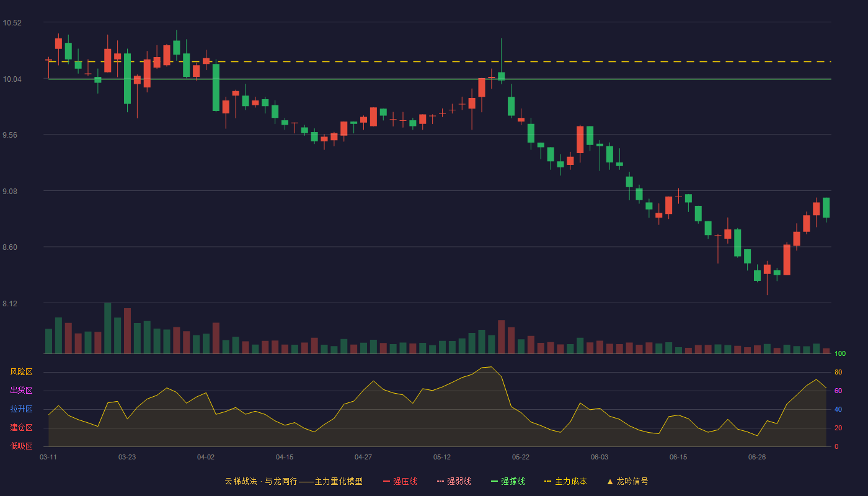Click the yellow dashed 主力成本 line on chart
868x496 pixels.
coord(439,62)
